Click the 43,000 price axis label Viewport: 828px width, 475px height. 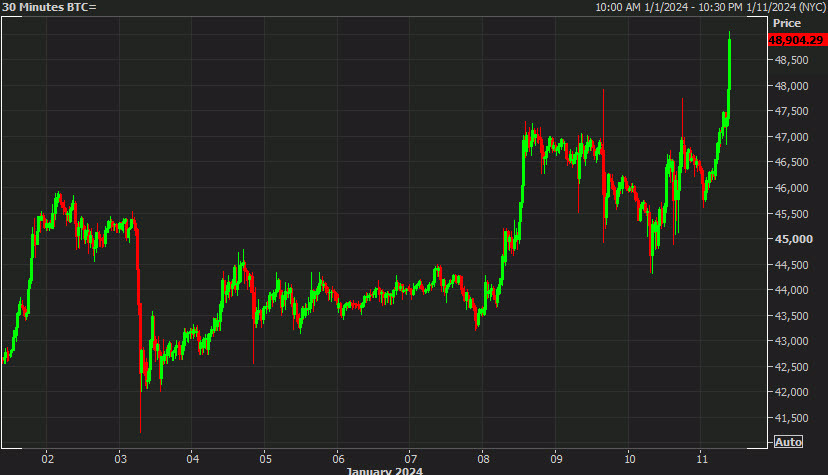(791, 341)
